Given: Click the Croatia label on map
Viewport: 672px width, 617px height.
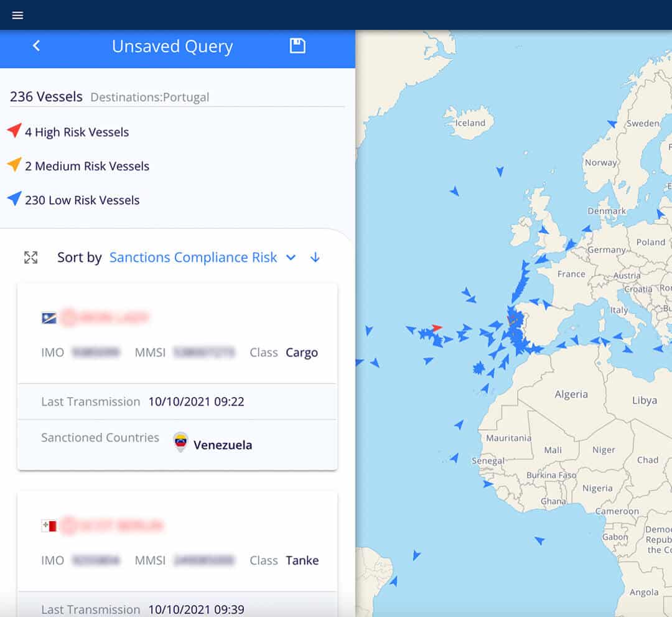Looking at the screenshot, I should point(638,289).
